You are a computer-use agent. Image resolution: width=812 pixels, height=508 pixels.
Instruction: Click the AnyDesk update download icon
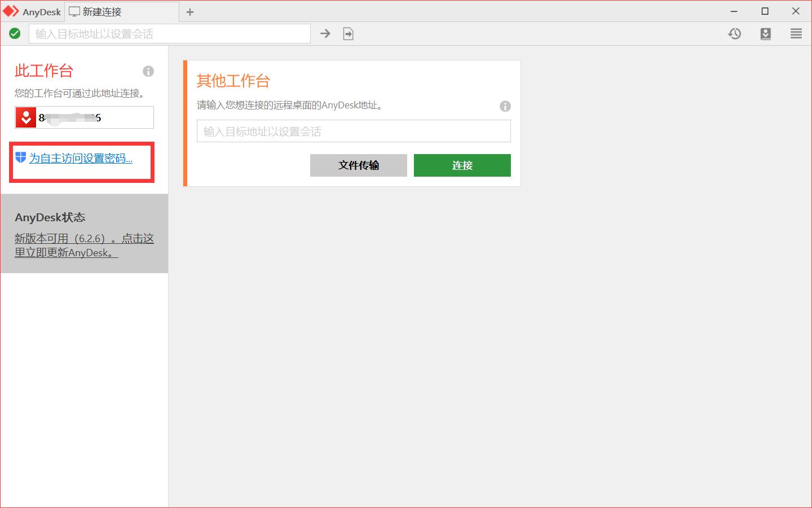(x=765, y=34)
